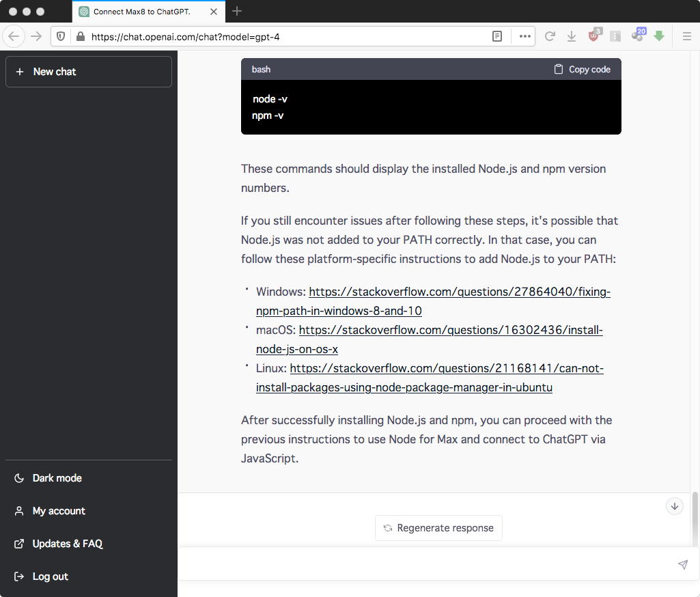The image size is (700, 597).
Task: Open My account
Action: [x=88, y=511]
